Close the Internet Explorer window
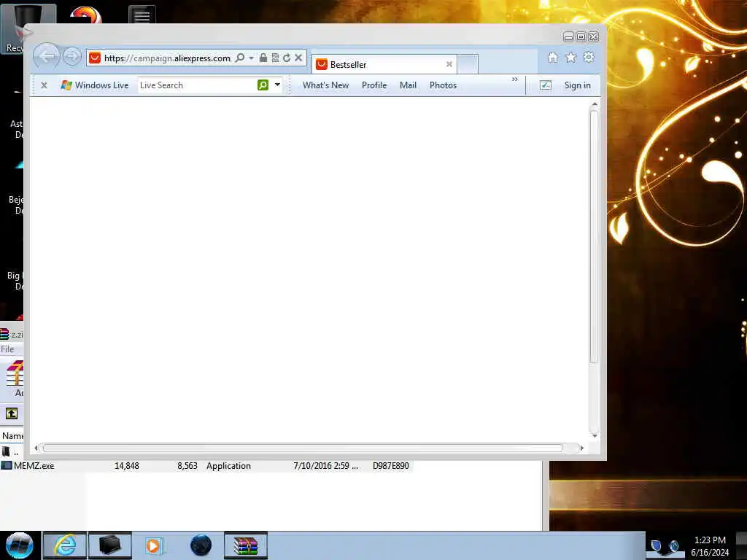This screenshot has width=747, height=560. [x=594, y=36]
